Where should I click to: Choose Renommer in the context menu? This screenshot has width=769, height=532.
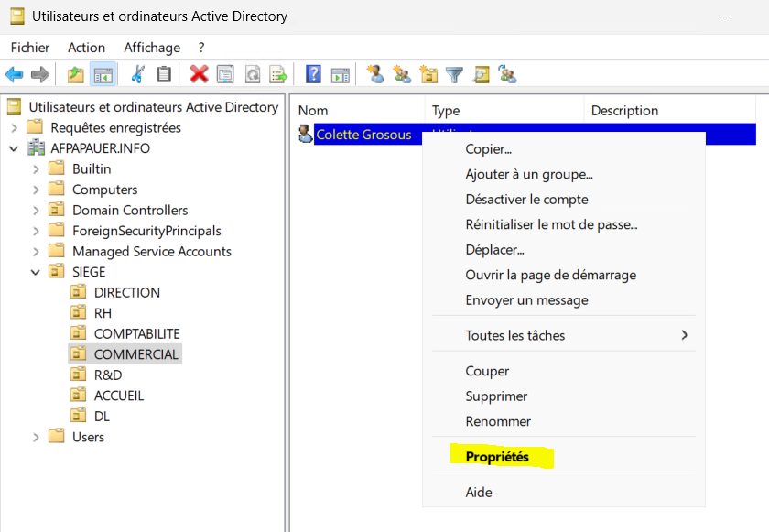click(x=498, y=421)
